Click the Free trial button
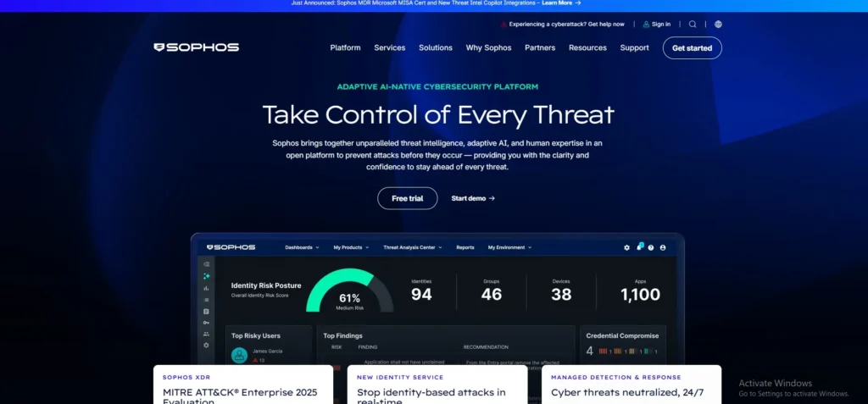Image resolution: width=868 pixels, height=404 pixels. click(408, 198)
